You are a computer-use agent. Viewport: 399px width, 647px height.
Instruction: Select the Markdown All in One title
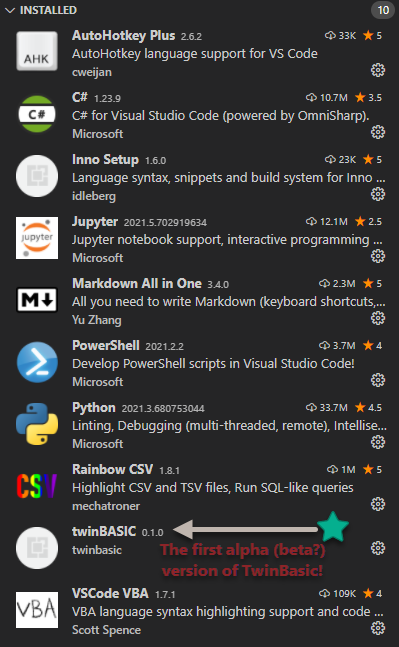tap(137, 283)
